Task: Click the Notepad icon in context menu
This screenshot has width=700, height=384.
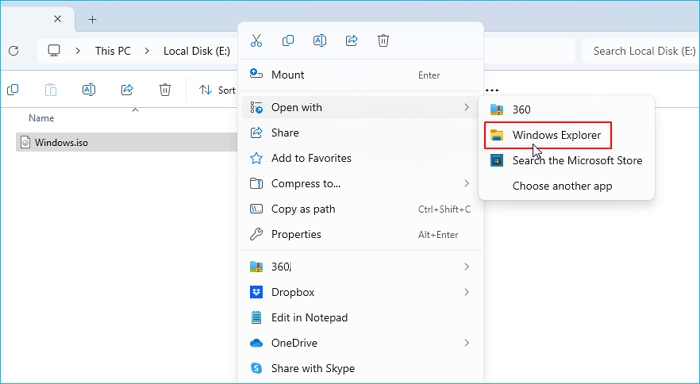Action: 256,317
